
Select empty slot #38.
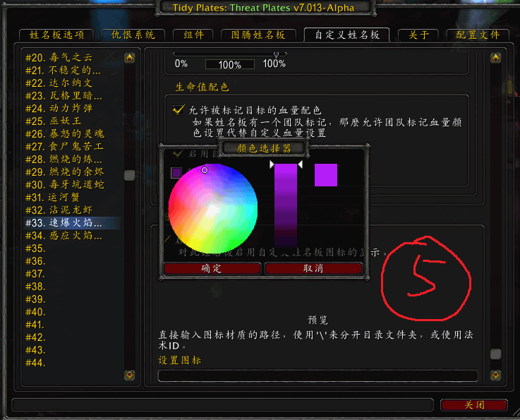coord(71,287)
